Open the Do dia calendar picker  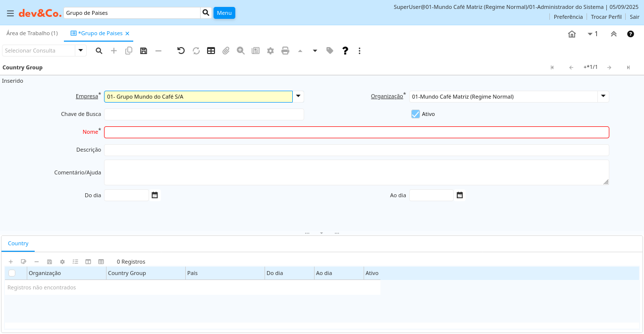[x=155, y=195]
